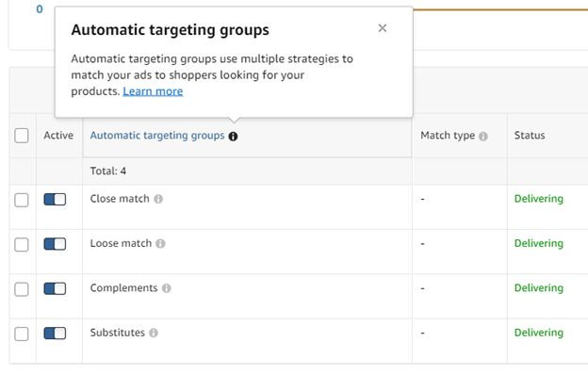Check the Substitutes row checkbox
The height and width of the screenshot is (375, 588).
tap(22, 334)
